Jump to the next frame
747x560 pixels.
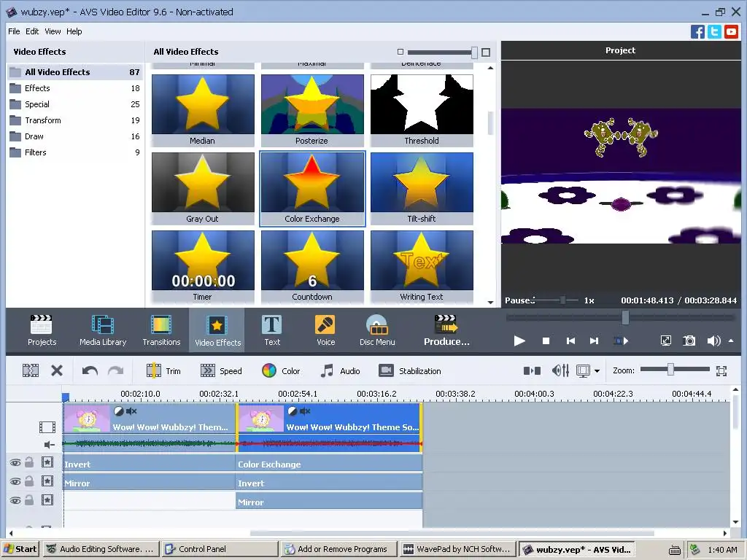click(594, 341)
